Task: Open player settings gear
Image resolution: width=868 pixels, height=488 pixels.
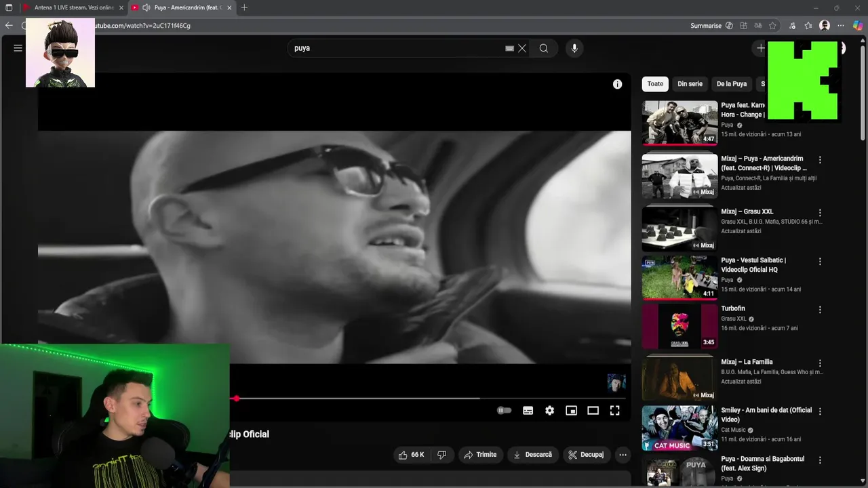Action: 549,410
